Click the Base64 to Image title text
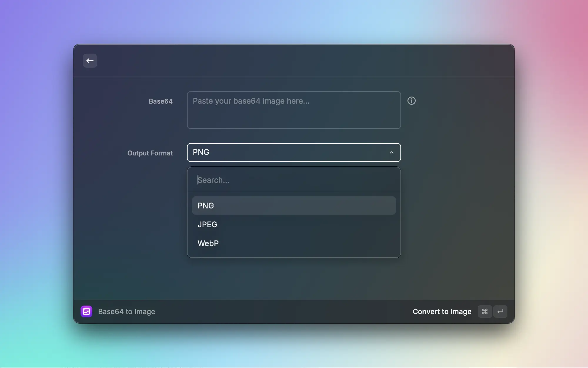Viewport: 588px width, 368px height. pos(126,311)
